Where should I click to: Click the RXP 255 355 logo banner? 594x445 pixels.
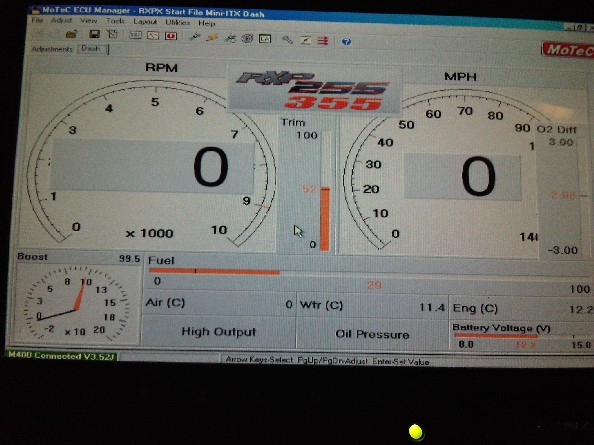(x=314, y=90)
